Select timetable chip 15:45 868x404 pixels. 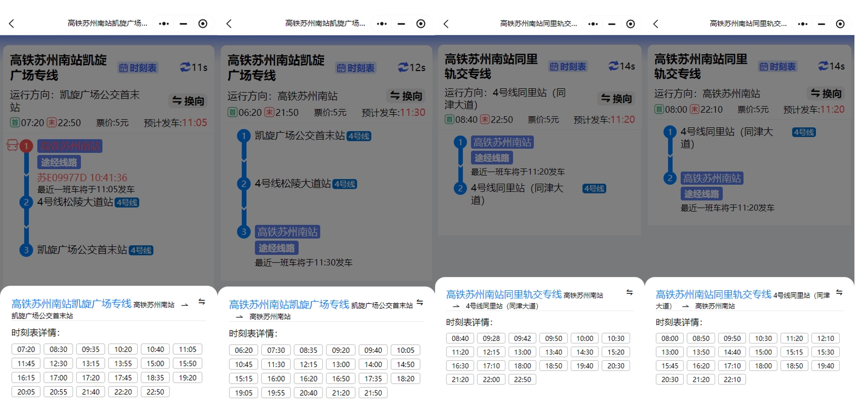(x=670, y=366)
